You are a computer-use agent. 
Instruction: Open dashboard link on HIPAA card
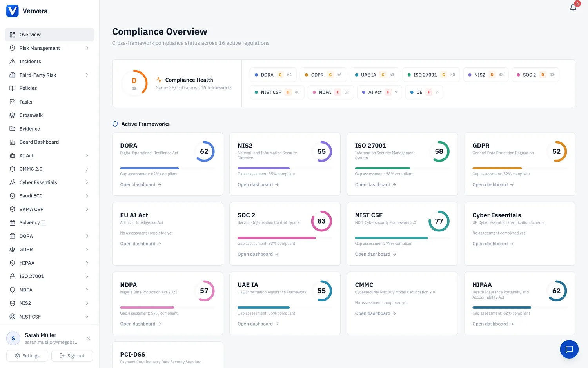(493, 324)
